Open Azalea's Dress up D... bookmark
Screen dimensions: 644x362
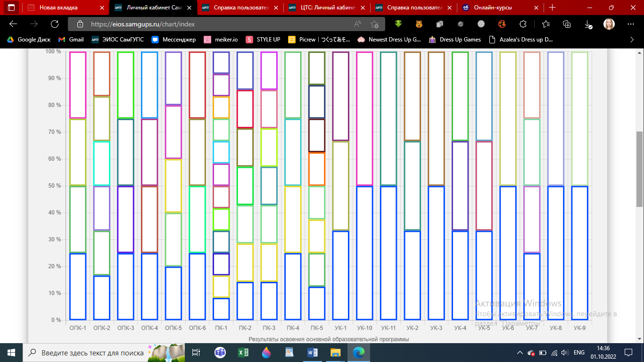tap(521, 40)
